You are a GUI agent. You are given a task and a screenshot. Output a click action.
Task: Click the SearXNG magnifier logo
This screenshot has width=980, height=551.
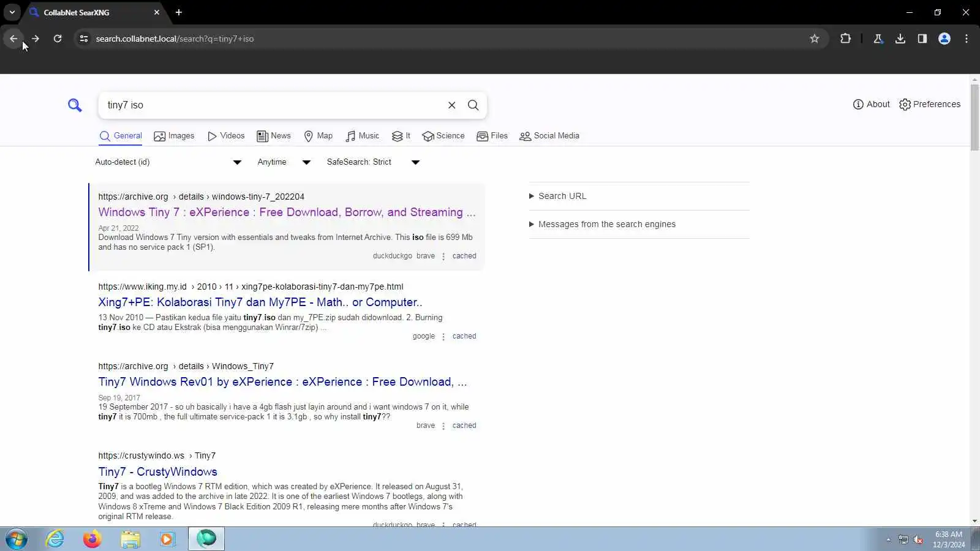click(x=75, y=105)
